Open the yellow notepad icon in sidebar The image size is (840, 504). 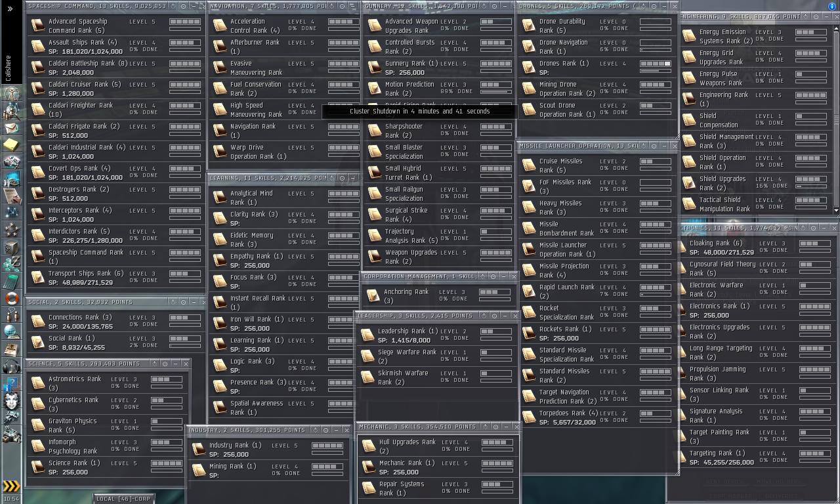[11, 144]
